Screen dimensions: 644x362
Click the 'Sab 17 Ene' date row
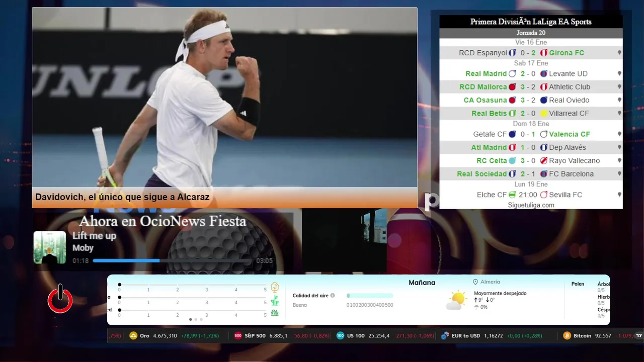point(531,63)
